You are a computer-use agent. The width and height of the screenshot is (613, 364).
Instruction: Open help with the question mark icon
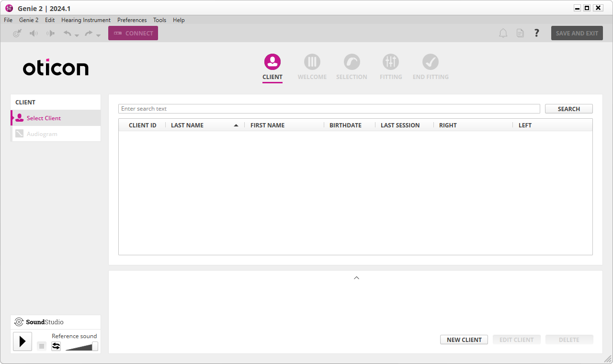pos(536,33)
